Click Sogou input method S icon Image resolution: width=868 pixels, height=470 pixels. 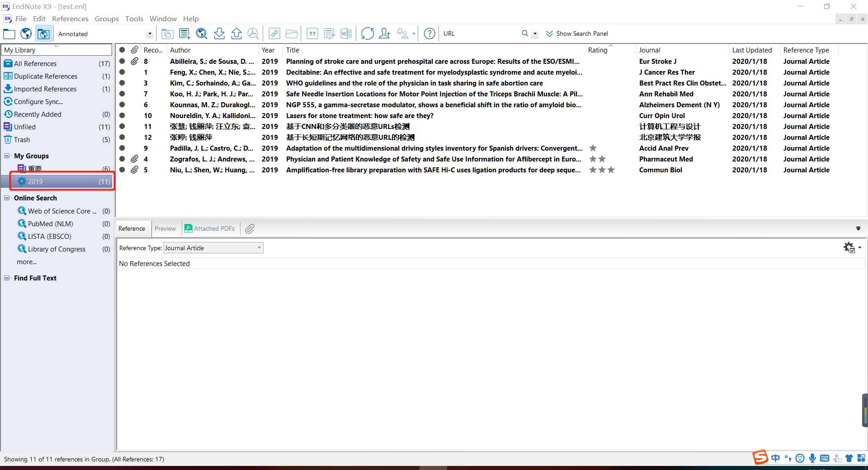tap(760, 457)
